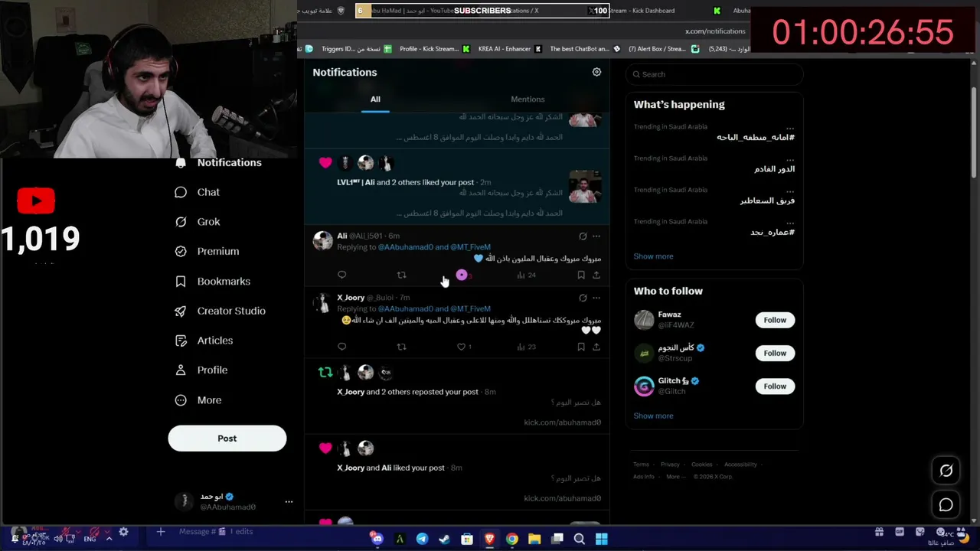Viewport: 980px width, 551px height.
Task: Open Chat from the sidebar
Action: tap(198, 192)
